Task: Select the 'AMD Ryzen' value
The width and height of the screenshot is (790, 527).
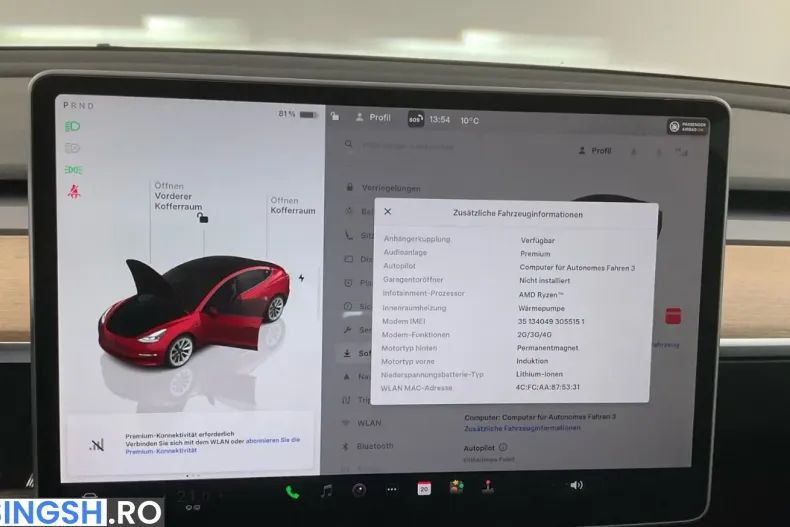Action: click(x=541, y=295)
